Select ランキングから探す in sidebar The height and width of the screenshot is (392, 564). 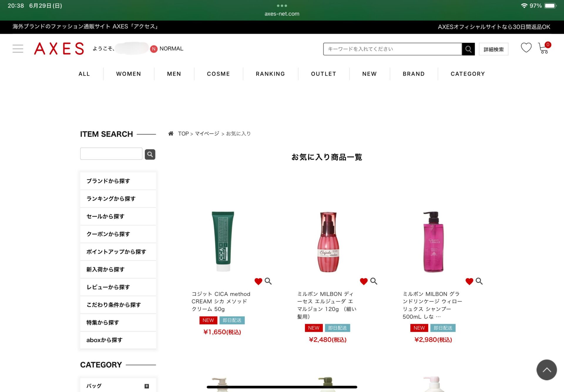tap(118, 199)
